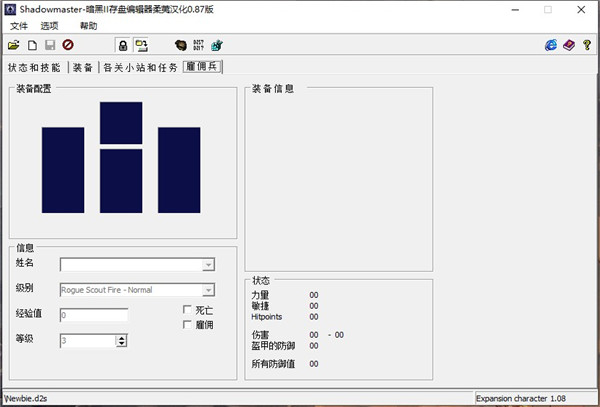Click the 等级 level number field
The image size is (600, 407).
(88, 340)
